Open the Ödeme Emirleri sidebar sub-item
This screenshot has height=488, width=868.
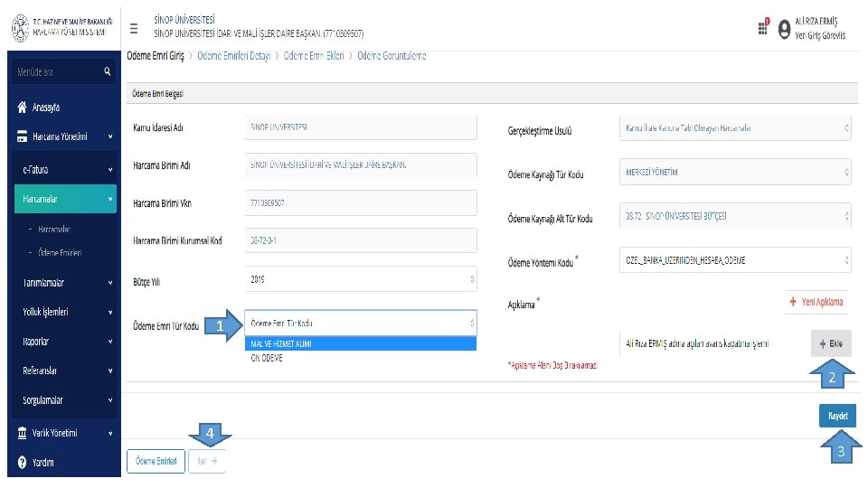point(60,253)
